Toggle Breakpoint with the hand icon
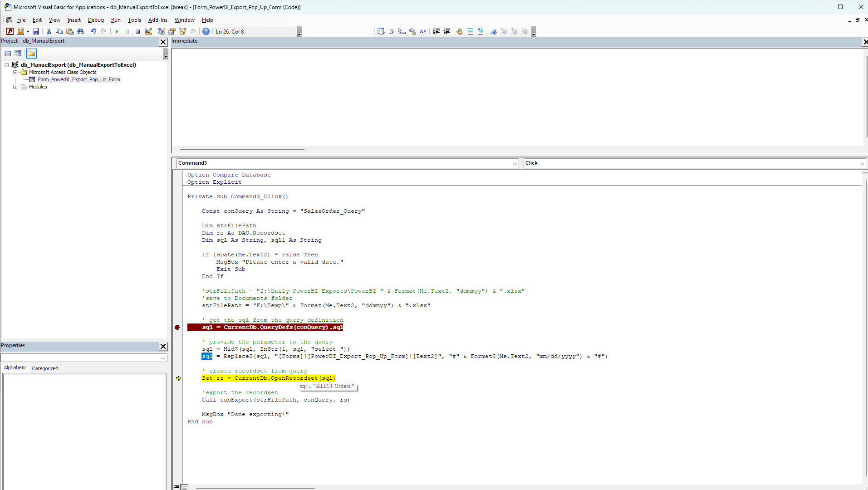 460,31
